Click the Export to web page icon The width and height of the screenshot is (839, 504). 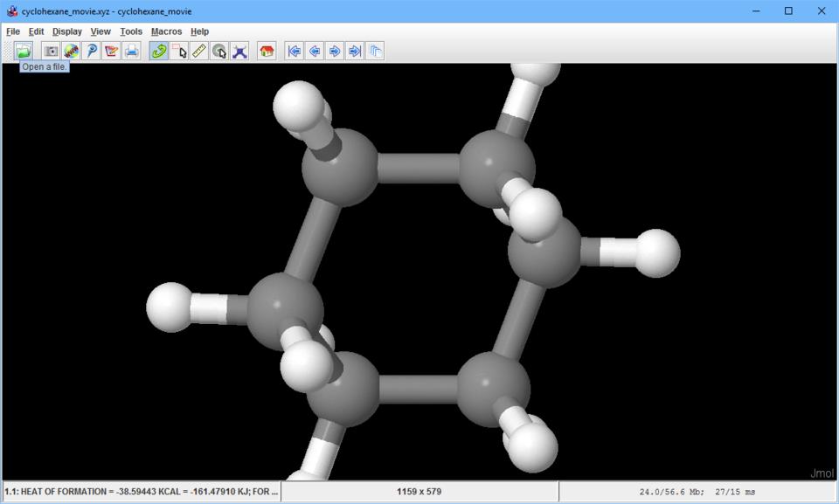(71, 52)
